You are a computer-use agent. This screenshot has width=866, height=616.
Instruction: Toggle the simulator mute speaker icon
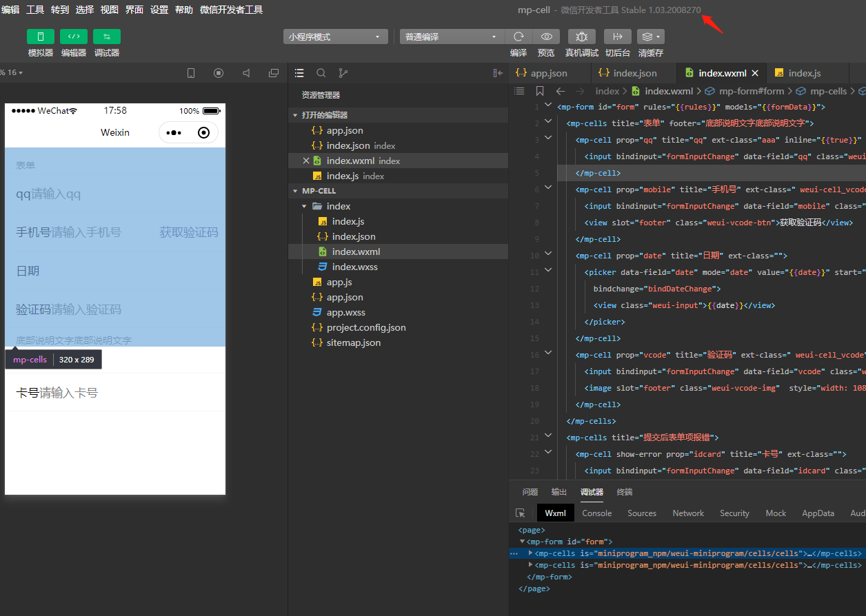[x=246, y=73]
